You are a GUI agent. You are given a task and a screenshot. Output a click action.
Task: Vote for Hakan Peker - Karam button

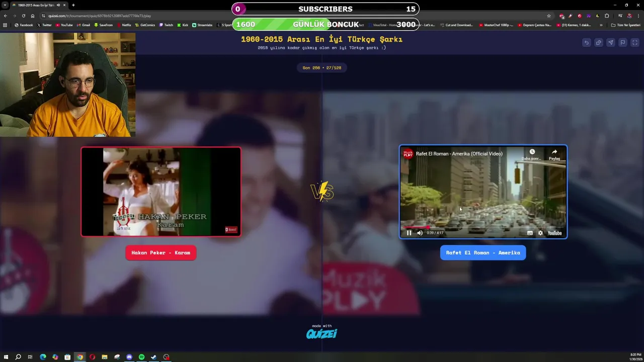coord(160,253)
